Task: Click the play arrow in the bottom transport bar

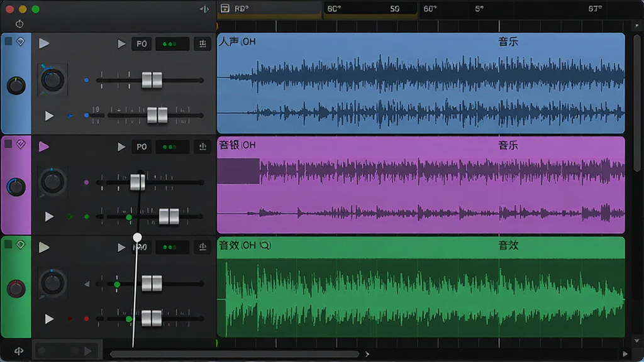Action: point(88,351)
